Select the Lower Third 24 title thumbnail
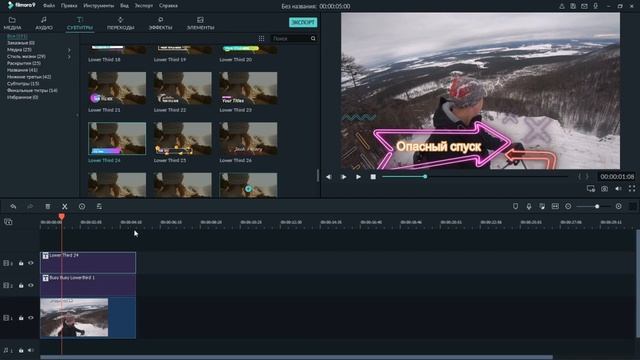 coord(117,138)
